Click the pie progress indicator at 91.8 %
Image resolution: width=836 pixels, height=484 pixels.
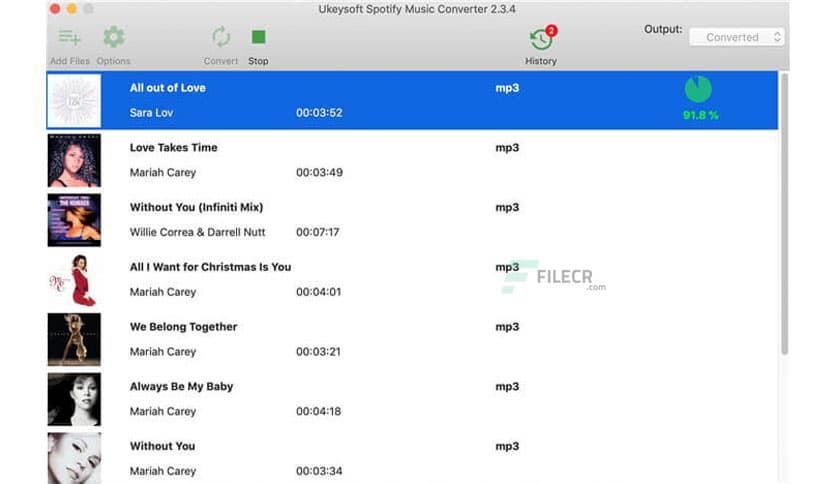click(x=698, y=89)
